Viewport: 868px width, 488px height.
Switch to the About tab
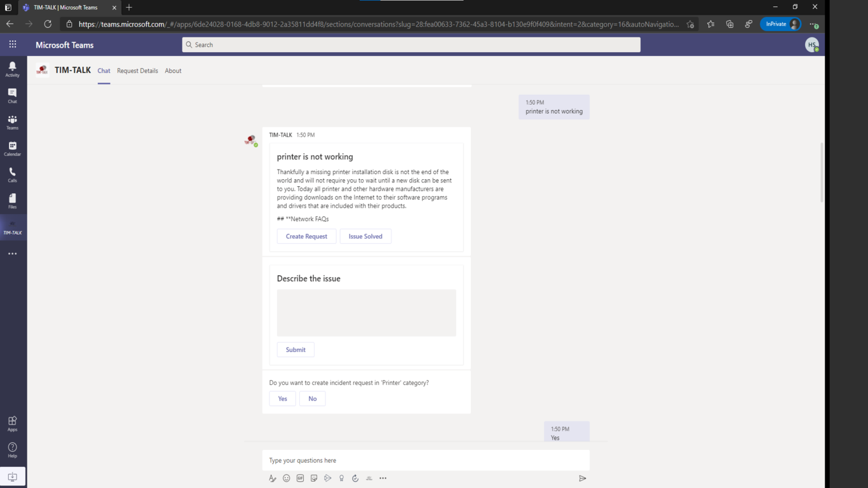(173, 71)
